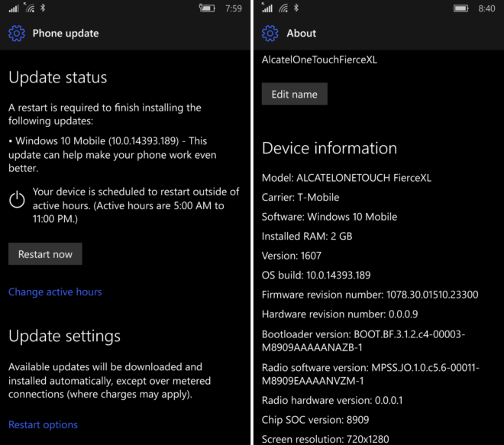The width and height of the screenshot is (504, 445).
Task: Select the Update settings heading
Action: click(65, 337)
